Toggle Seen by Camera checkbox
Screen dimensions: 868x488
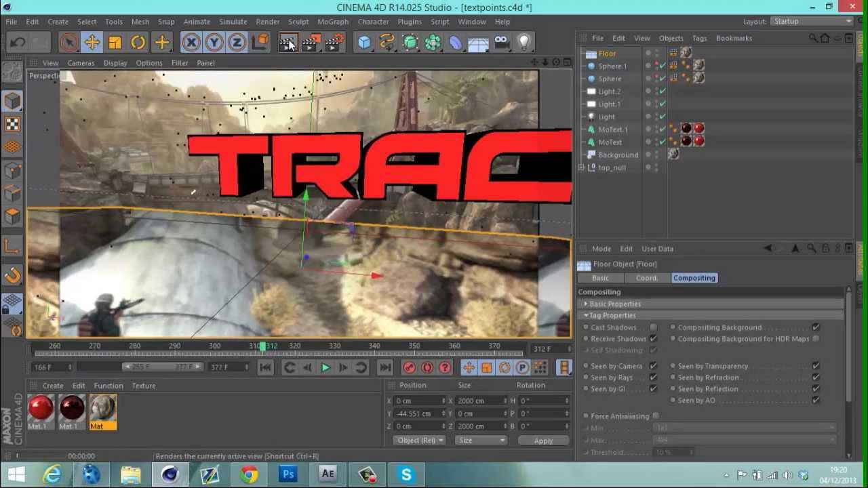point(653,366)
